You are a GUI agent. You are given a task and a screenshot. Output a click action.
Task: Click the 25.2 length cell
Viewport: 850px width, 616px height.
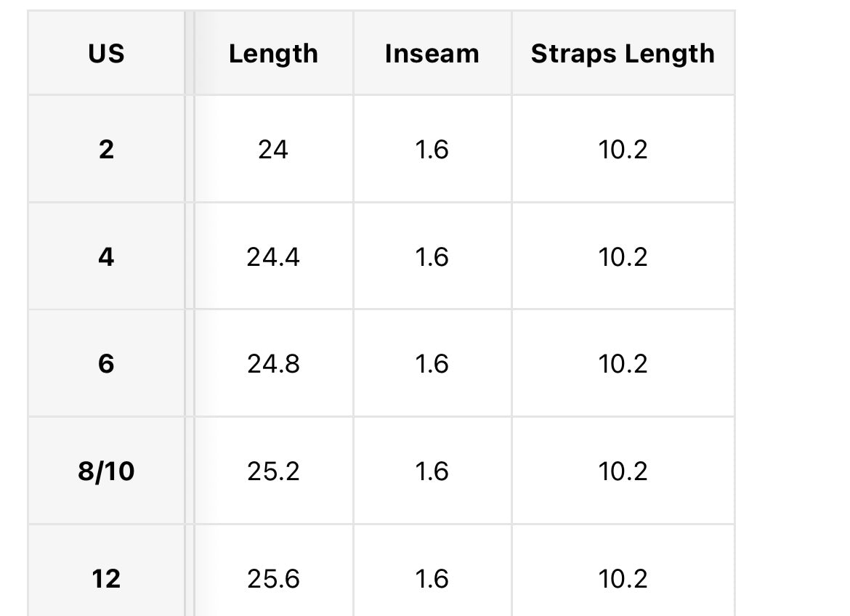273,471
